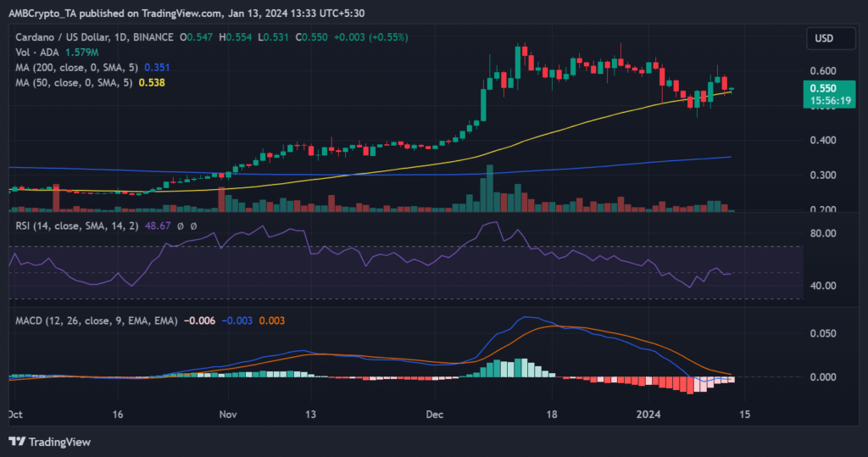Screen dimensions: 868x457
Task: Click the TradingView logo in the bottom corner
Action: (49, 441)
